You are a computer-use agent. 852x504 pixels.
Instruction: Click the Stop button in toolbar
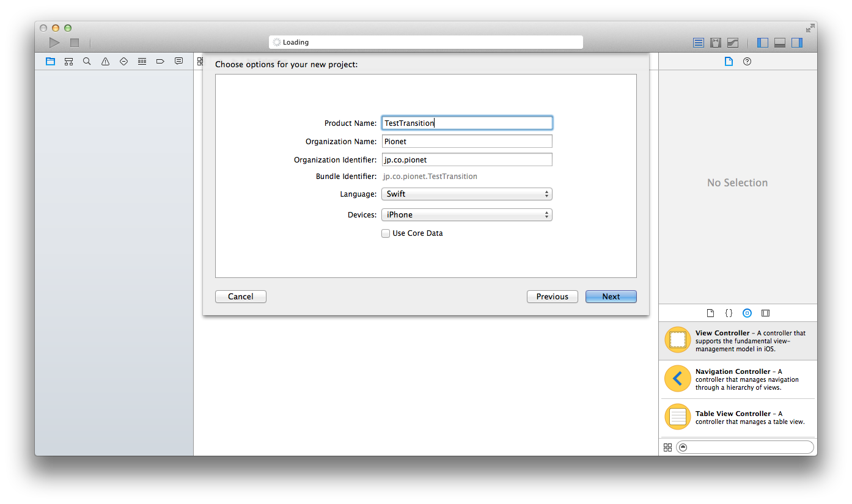[75, 43]
